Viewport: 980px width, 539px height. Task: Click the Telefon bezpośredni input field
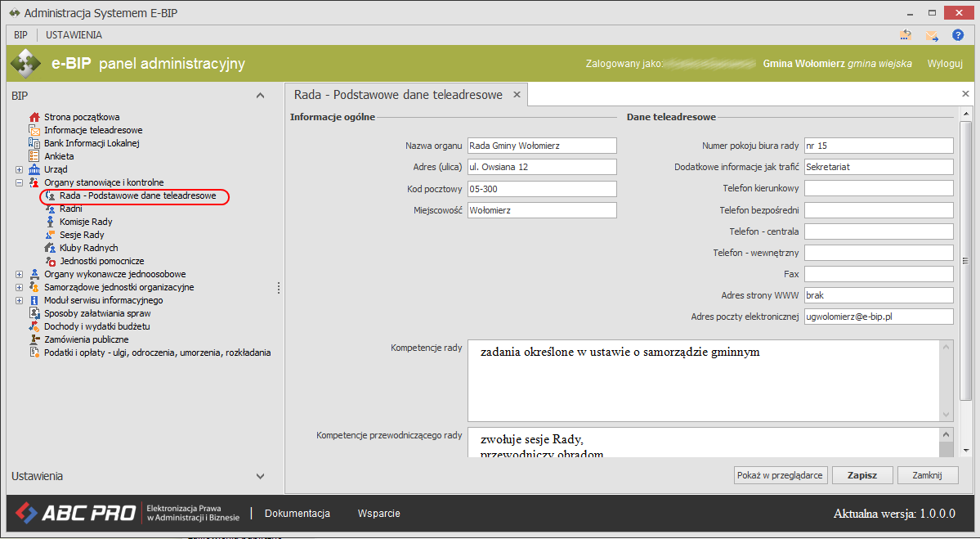(x=879, y=210)
